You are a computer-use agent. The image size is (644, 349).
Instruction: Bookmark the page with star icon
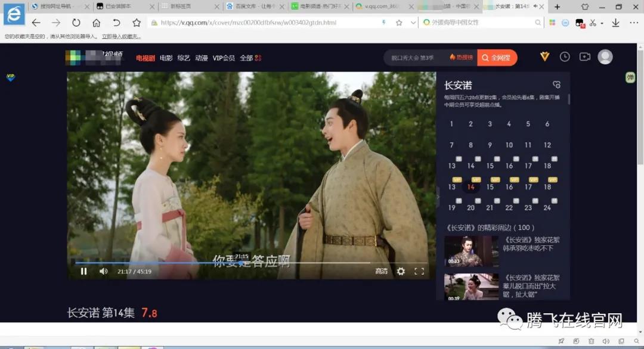tap(137, 23)
